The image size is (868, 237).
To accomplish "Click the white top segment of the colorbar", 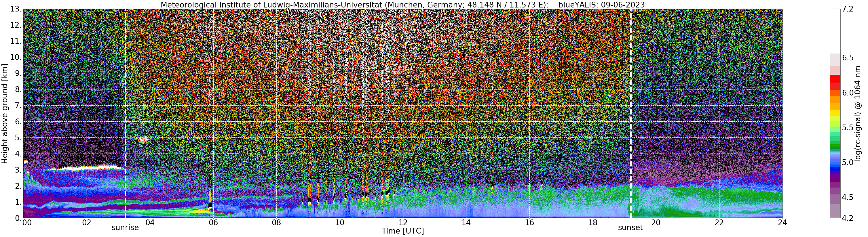I will 835,31.
